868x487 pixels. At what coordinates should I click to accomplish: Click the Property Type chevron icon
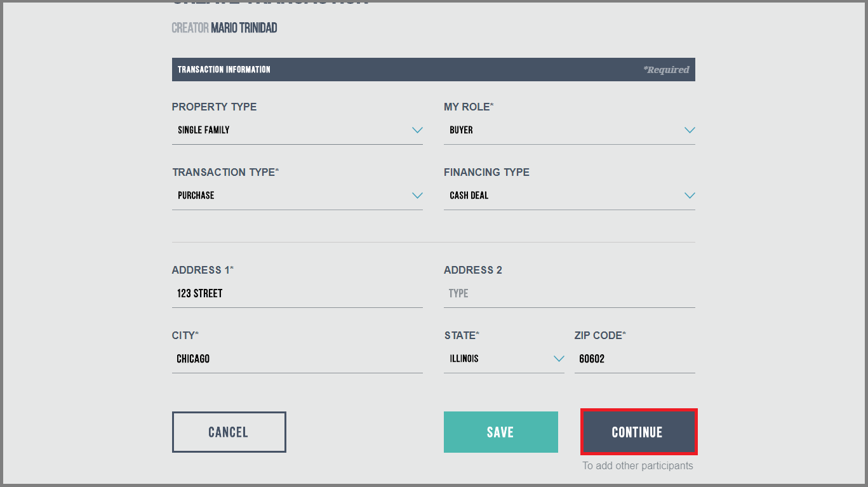coord(417,130)
